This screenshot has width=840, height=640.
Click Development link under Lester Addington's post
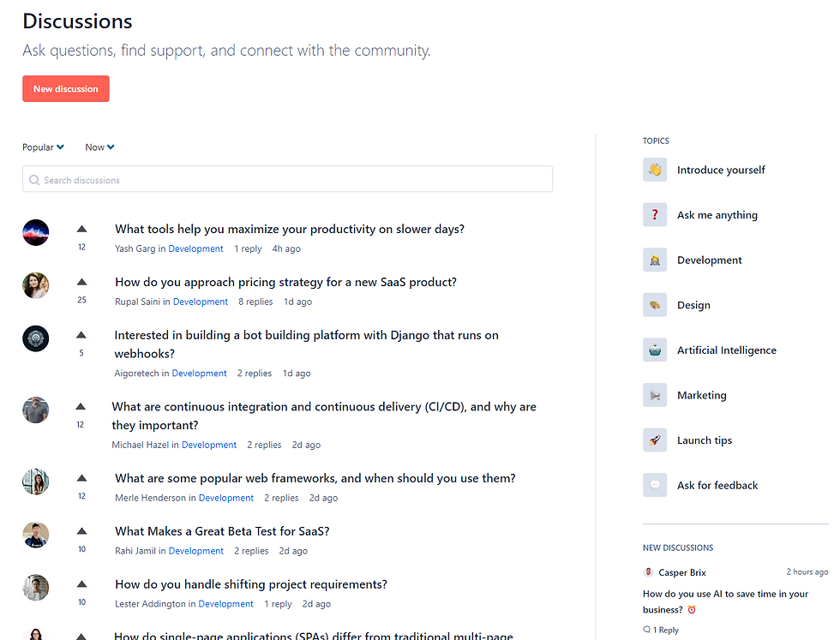[x=225, y=603]
